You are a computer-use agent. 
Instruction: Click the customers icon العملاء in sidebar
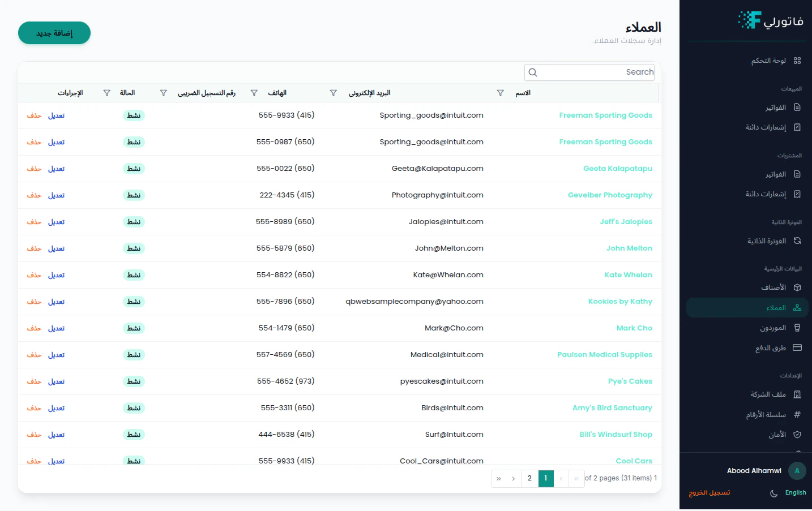click(797, 308)
